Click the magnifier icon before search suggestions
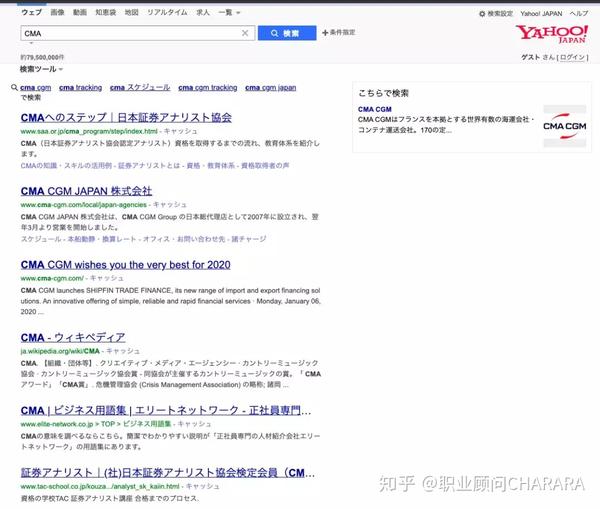Viewport: 600px width, 509px height. coord(14,88)
